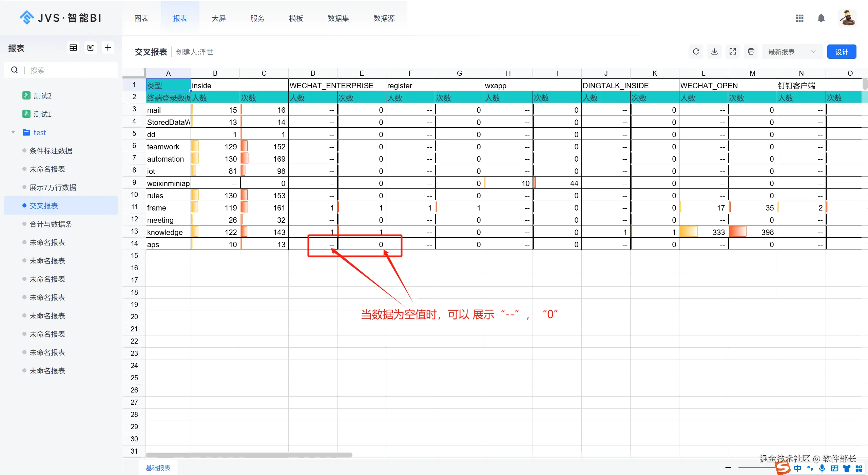Click the search input in sidebar

68,70
